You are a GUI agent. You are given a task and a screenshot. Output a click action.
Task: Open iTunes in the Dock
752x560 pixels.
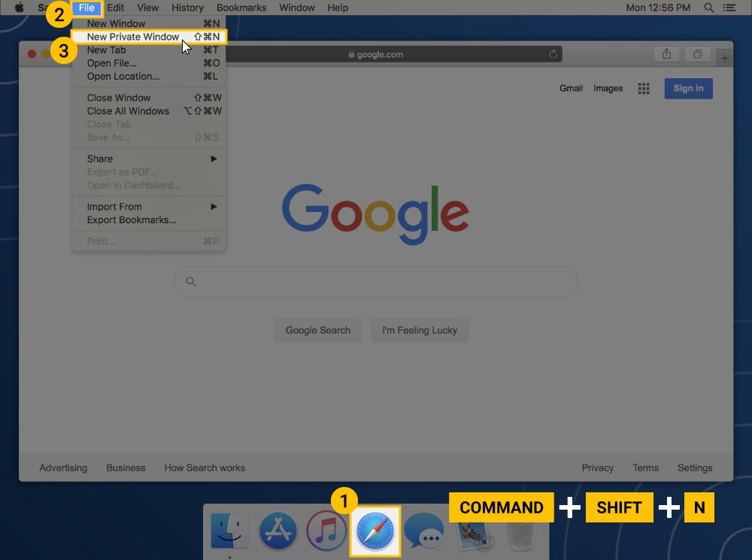click(326, 531)
